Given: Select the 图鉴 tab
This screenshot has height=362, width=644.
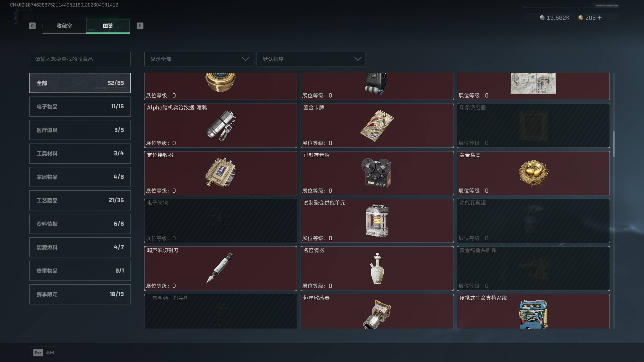Looking at the screenshot, I should 108,26.
